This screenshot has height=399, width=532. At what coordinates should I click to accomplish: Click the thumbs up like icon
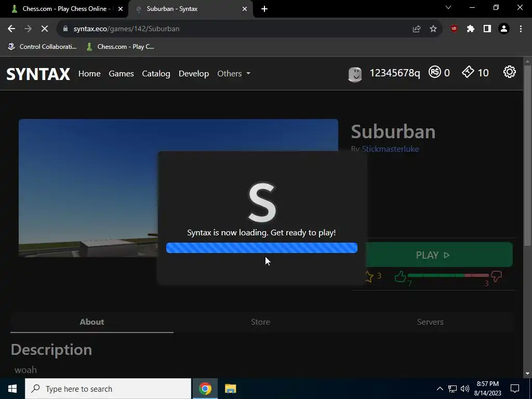(401, 276)
